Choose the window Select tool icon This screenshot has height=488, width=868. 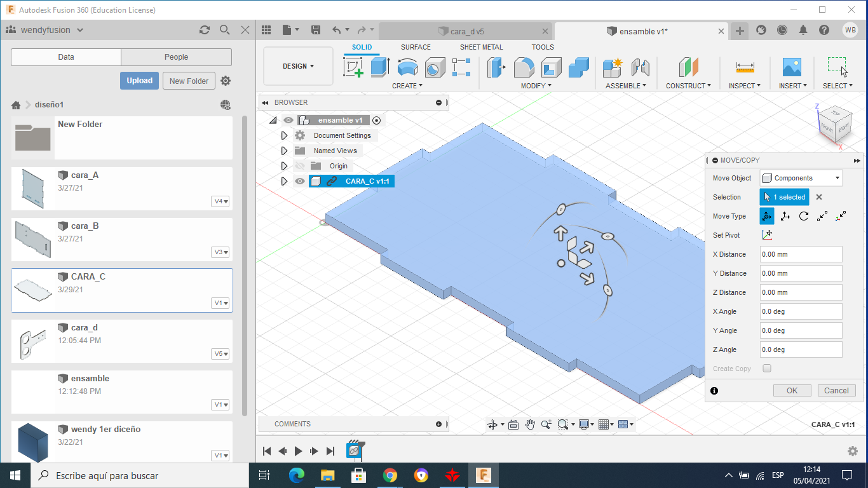click(x=837, y=67)
